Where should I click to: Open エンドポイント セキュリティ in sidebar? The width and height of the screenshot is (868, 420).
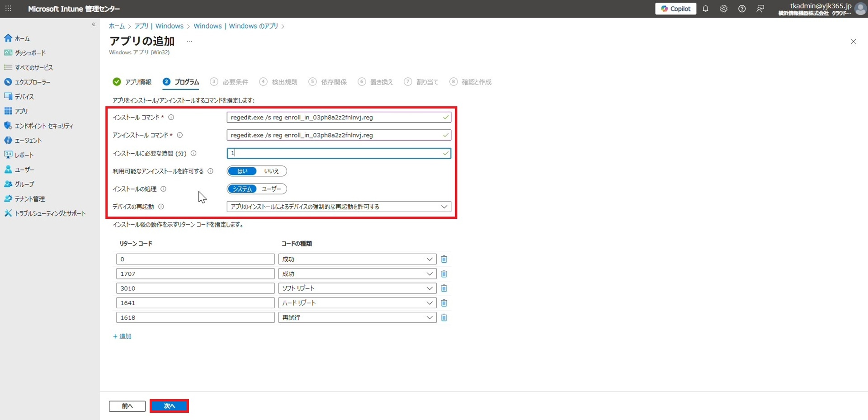coord(43,126)
